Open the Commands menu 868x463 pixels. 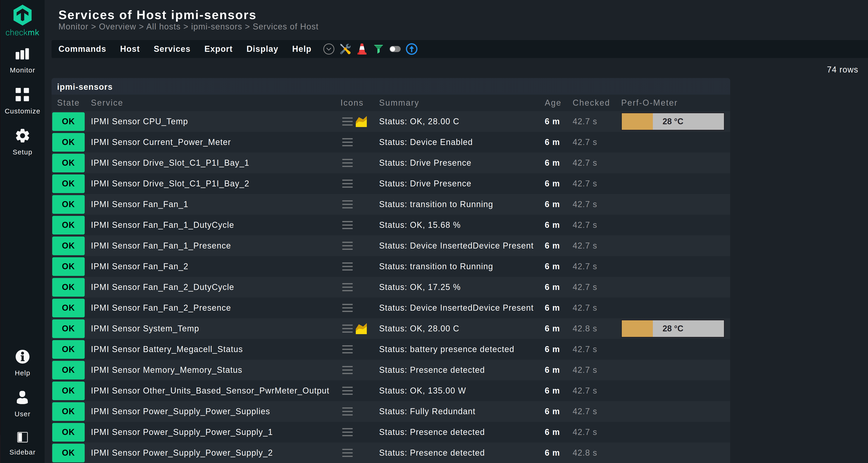pos(82,49)
